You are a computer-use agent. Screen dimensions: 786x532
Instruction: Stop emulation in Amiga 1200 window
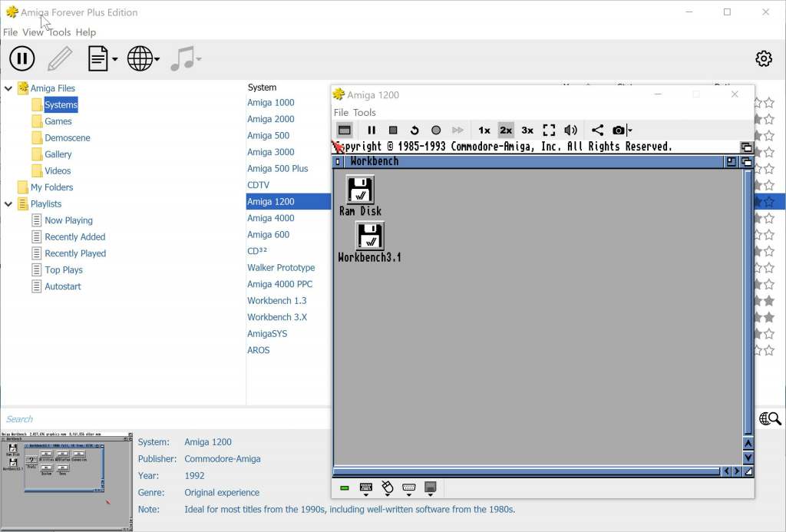point(393,131)
